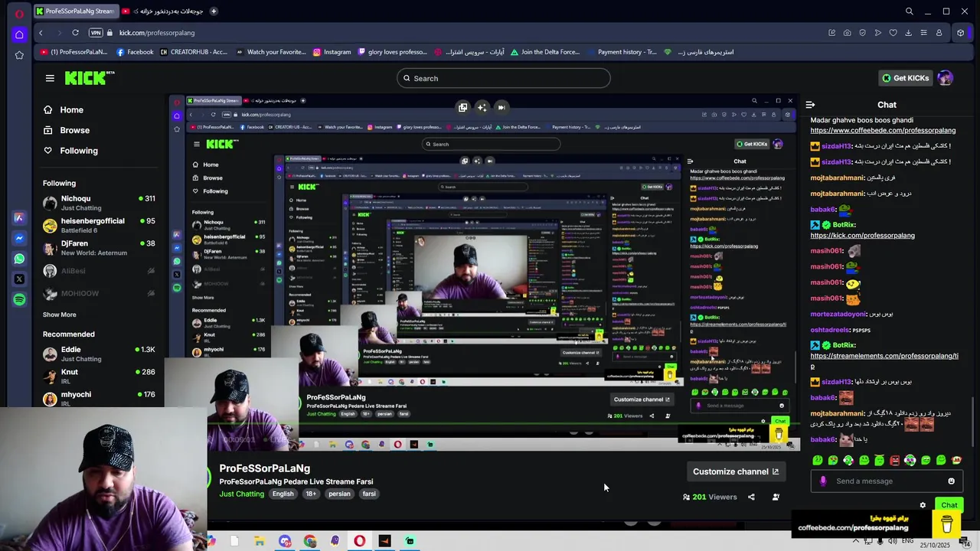Switch to the YouTube browser tab
The width and height of the screenshot is (980, 551).
point(161,11)
